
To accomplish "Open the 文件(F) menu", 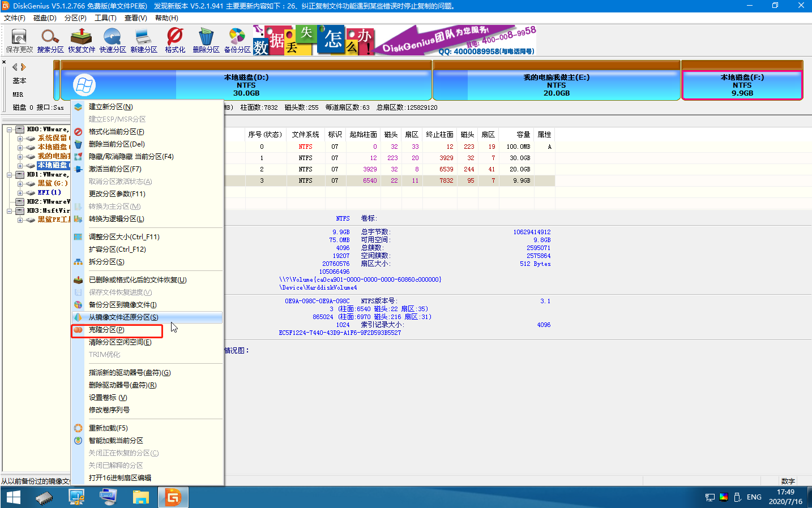I will pos(15,18).
